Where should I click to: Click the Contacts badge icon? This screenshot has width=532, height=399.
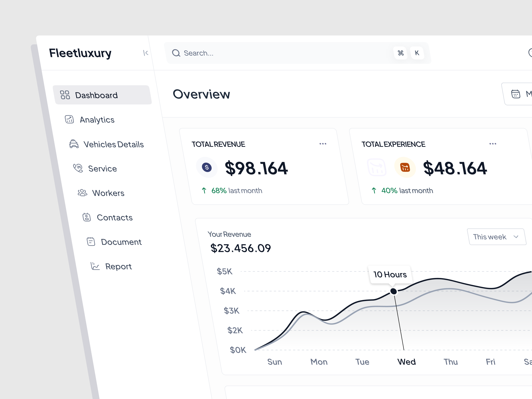click(x=87, y=217)
